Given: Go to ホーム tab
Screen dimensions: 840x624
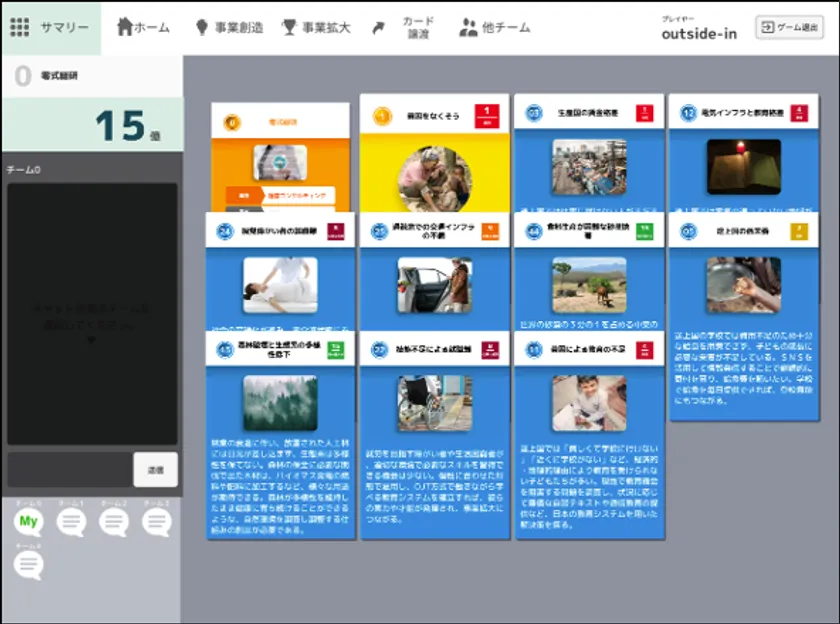Looking at the screenshot, I should [143, 28].
